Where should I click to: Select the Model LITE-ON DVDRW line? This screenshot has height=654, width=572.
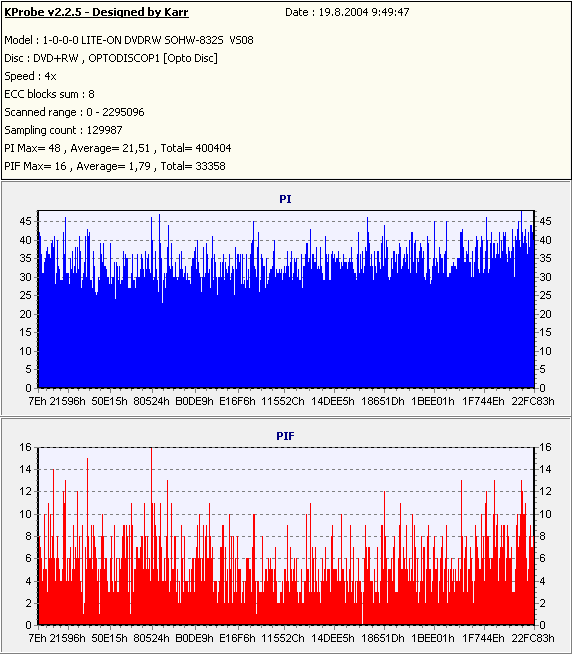(x=129, y=40)
